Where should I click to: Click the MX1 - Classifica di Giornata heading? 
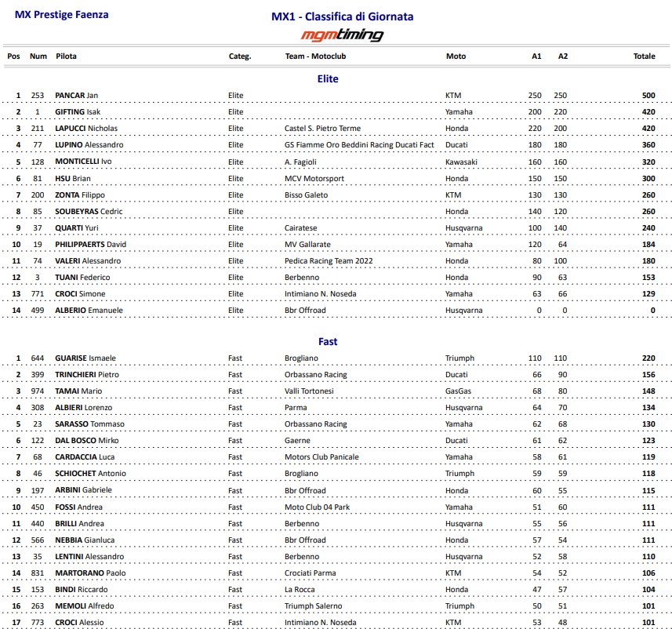point(343,16)
